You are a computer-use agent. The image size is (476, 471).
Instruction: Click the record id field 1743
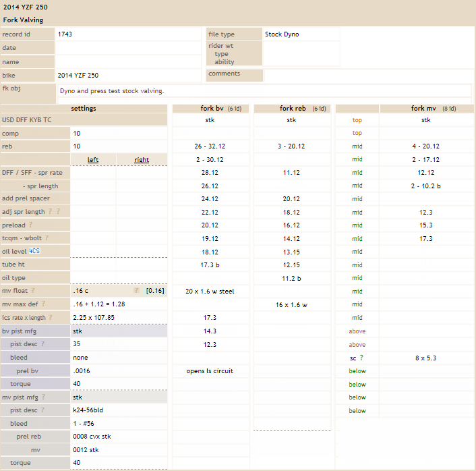pyautogui.click(x=127, y=34)
